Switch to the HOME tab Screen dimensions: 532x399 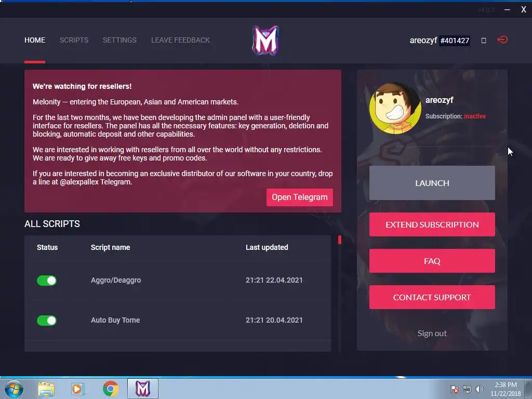tap(35, 40)
